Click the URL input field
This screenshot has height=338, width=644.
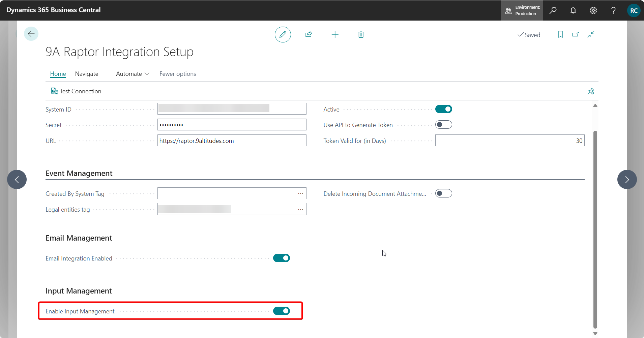click(232, 141)
